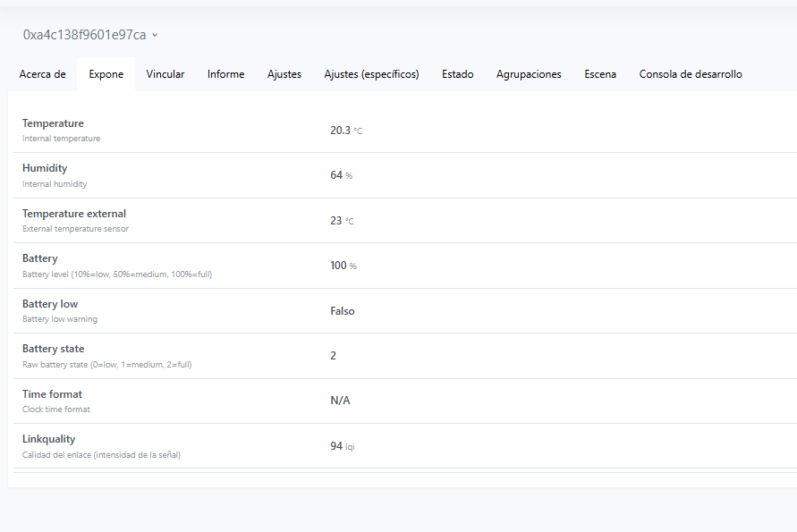Click the 100 % battery level value
The height and width of the screenshot is (532, 797).
(343, 266)
